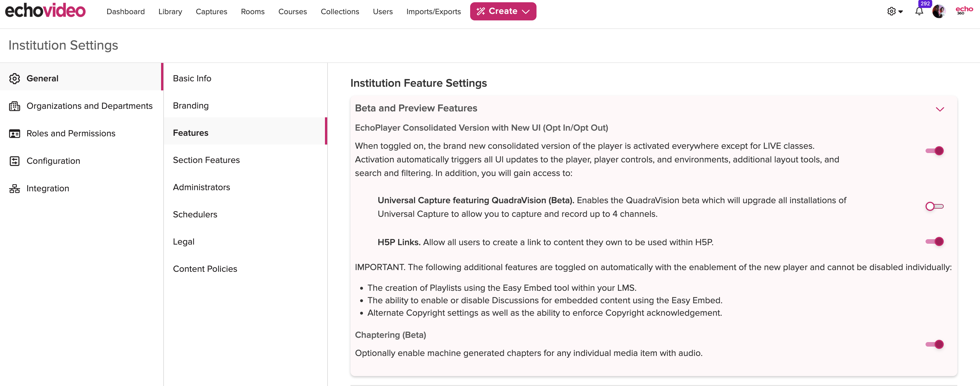Click the Integration network icon
This screenshot has width=980, height=386.
click(x=14, y=189)
